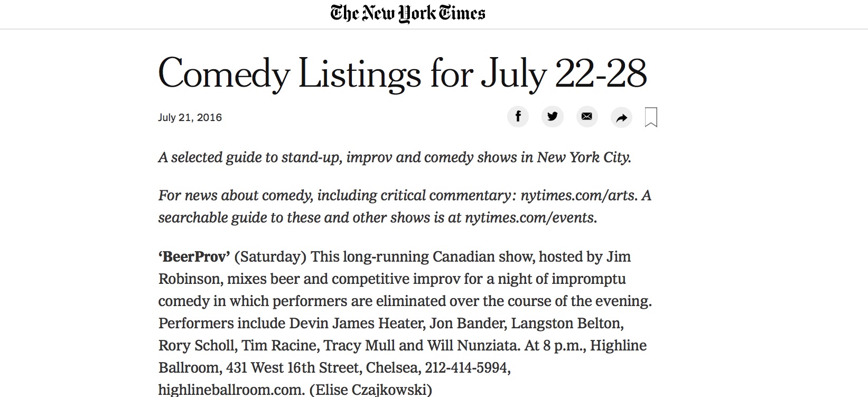Click the Comedy Listings for July 22-28 headline
This screenshot has height=397, width=868.
[x=403, y=74]
